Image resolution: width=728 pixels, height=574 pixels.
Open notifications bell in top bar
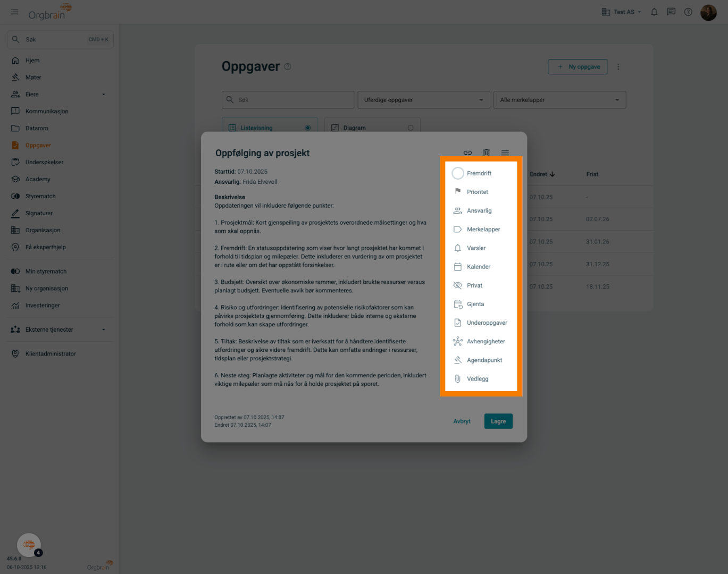pos(654,12)
